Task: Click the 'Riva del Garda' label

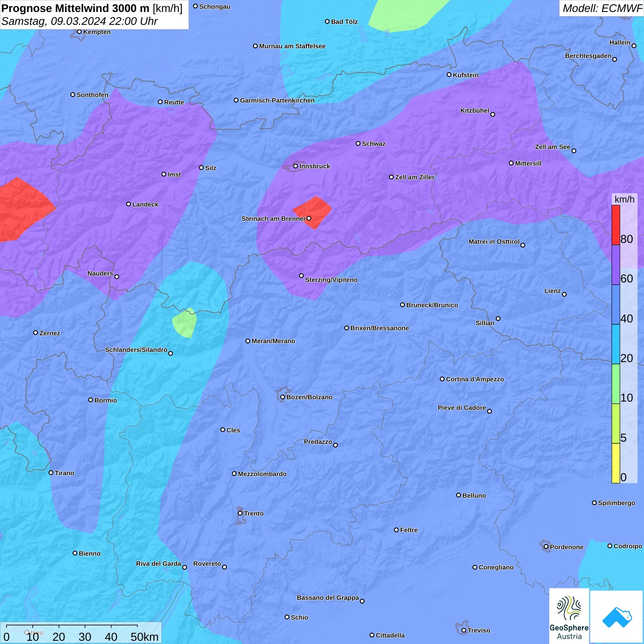Action: (x=159, y=563)
